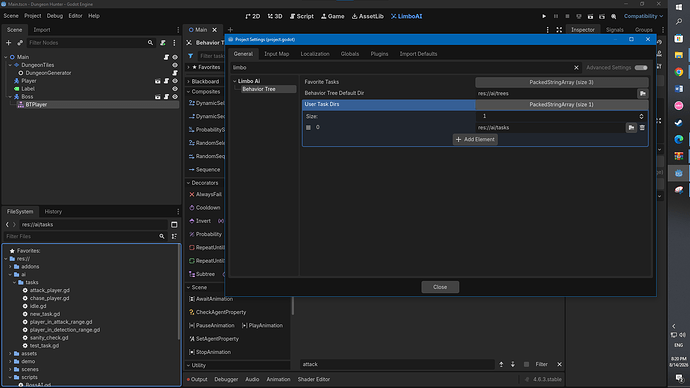The height and width of the screenshot is (388, 690).
Task: Open Chrome from the Windows taskbar
Action: click(679, 72)
